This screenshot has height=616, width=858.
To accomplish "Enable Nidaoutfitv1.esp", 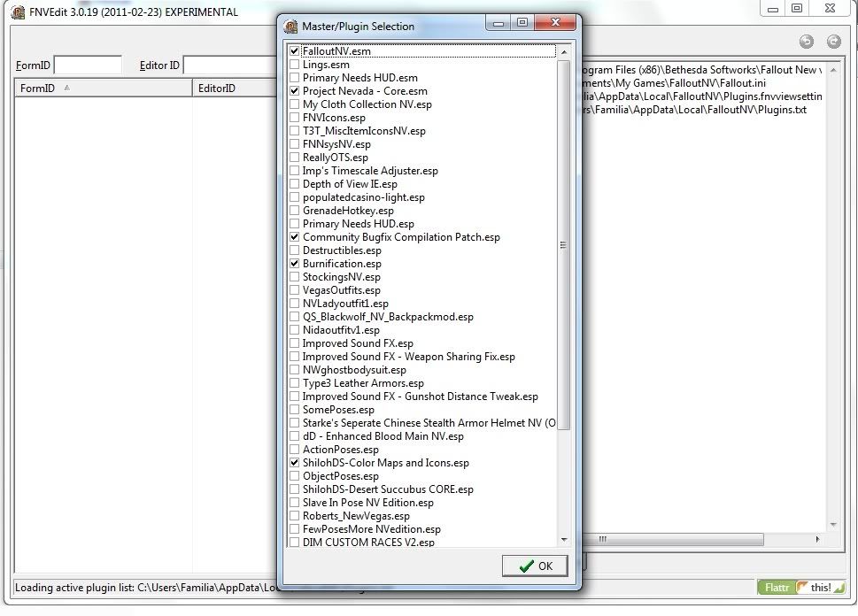I will pos(294,330).
